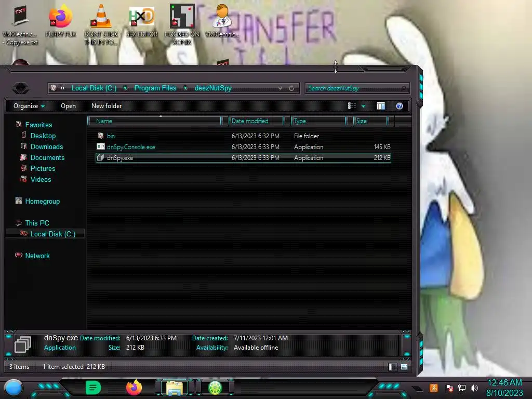Image resolution: width=532 pixels, height=399 pixels.
Task: Open the VM0Technic doctor-icon desktop shortcut
Action: 222,20
